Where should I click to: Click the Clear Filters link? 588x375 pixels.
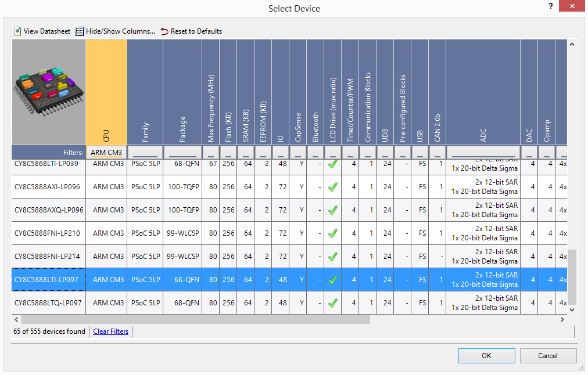[110, 331]
